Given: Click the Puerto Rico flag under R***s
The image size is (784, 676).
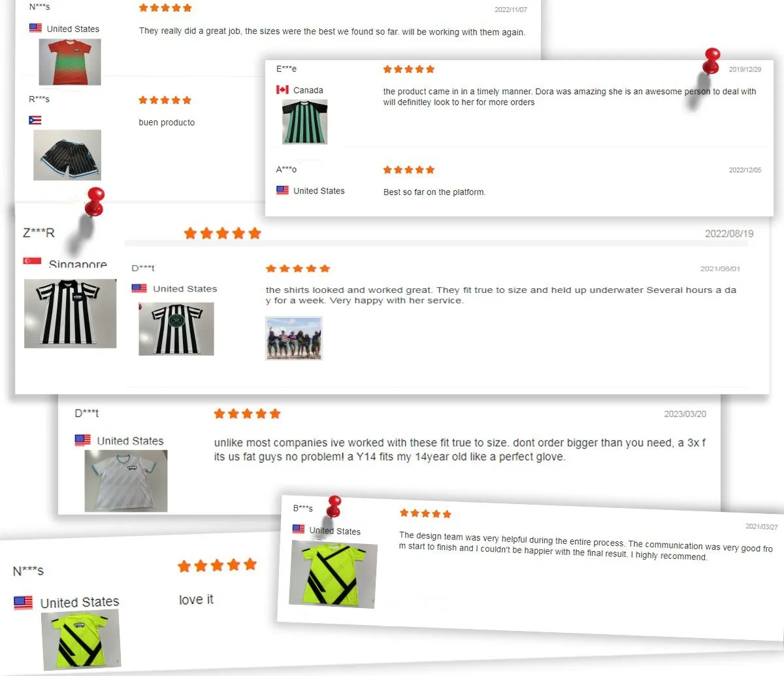Looking at the screenshot, I should coord(35,120).
